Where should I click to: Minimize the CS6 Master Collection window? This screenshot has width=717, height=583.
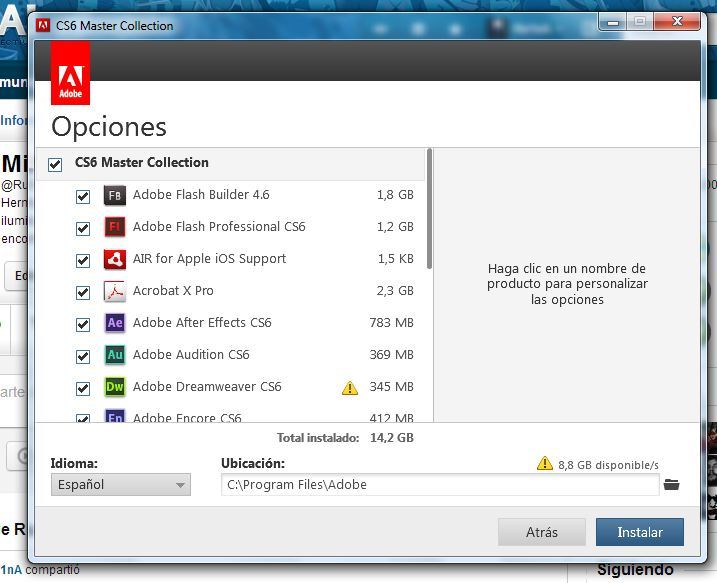(x=613, y=22)
